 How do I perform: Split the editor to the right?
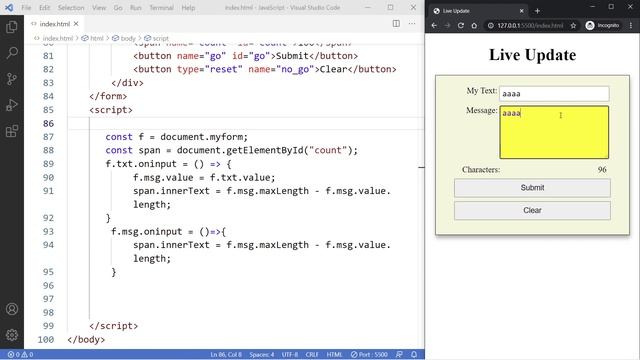[396, 24]
